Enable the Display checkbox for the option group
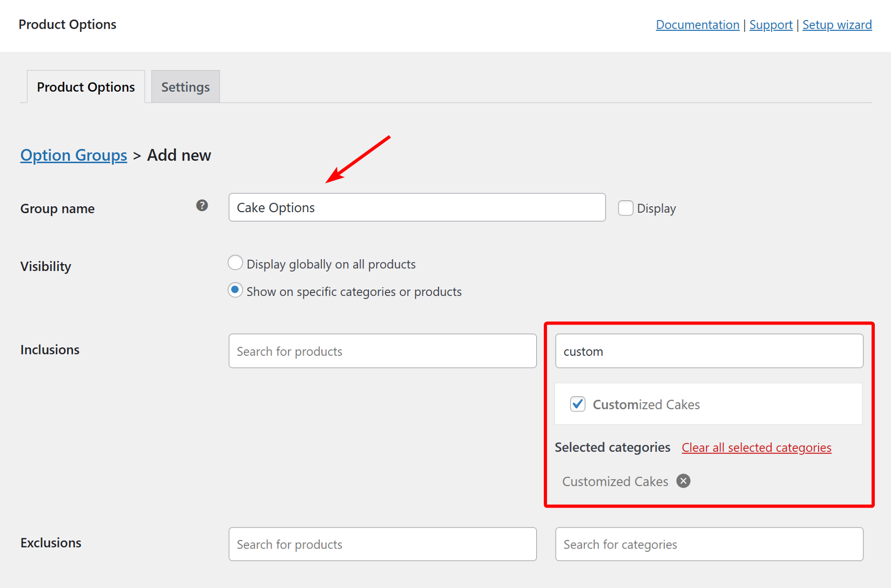The width and height of the screenshot is (891, 588). point(625,207)
